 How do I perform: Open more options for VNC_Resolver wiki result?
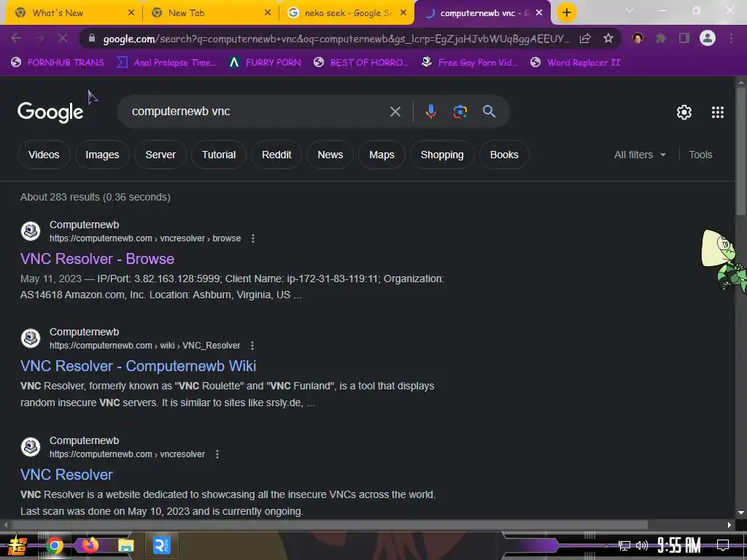click(x=252, y=345)
